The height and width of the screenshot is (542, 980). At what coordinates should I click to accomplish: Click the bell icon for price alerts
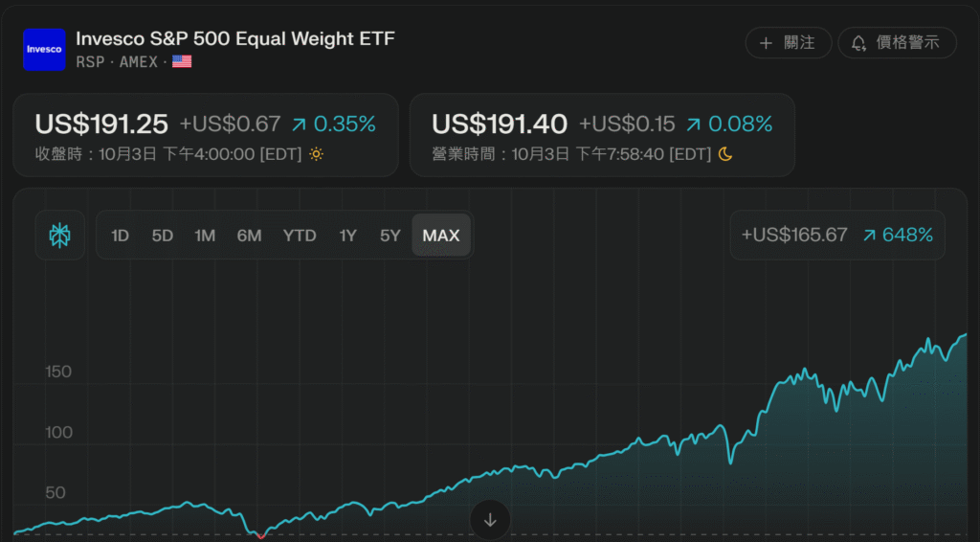click(858, 43)
